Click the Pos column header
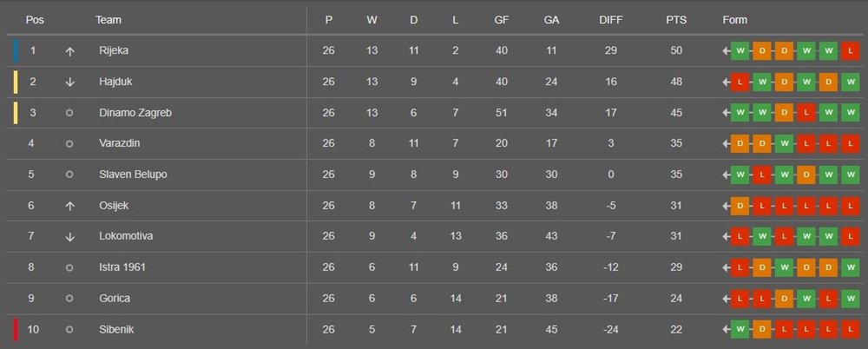 tap(35, 20)
